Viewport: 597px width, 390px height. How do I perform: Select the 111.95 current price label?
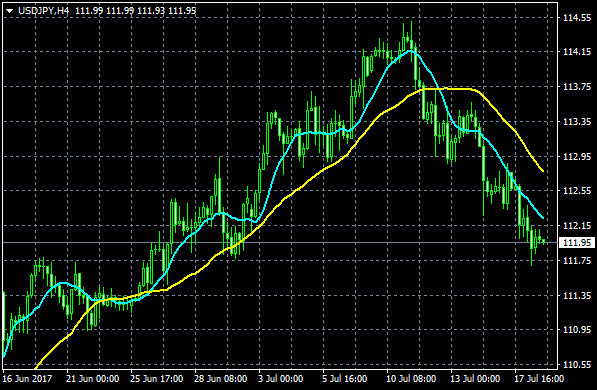(x=577, y=242)
